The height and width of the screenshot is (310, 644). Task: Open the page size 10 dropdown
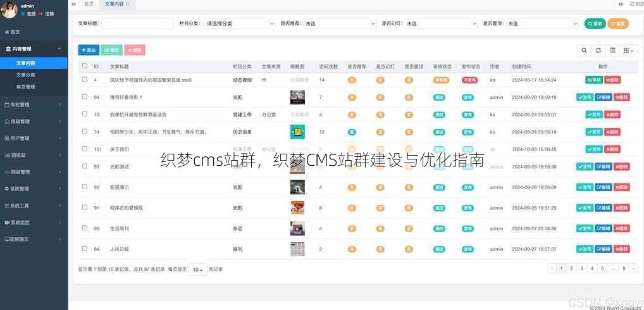tap(197, 270)
